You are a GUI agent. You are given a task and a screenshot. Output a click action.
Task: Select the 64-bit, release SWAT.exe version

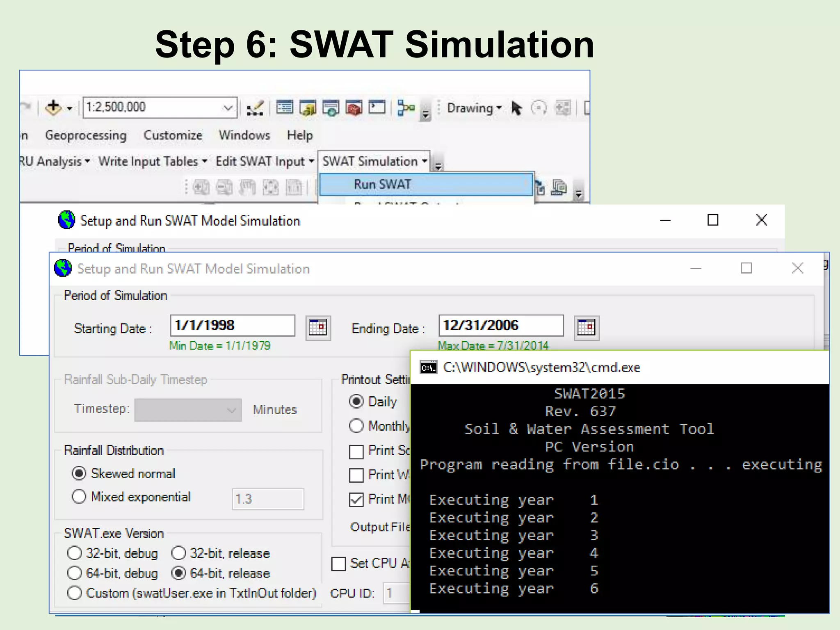point(178,573)
